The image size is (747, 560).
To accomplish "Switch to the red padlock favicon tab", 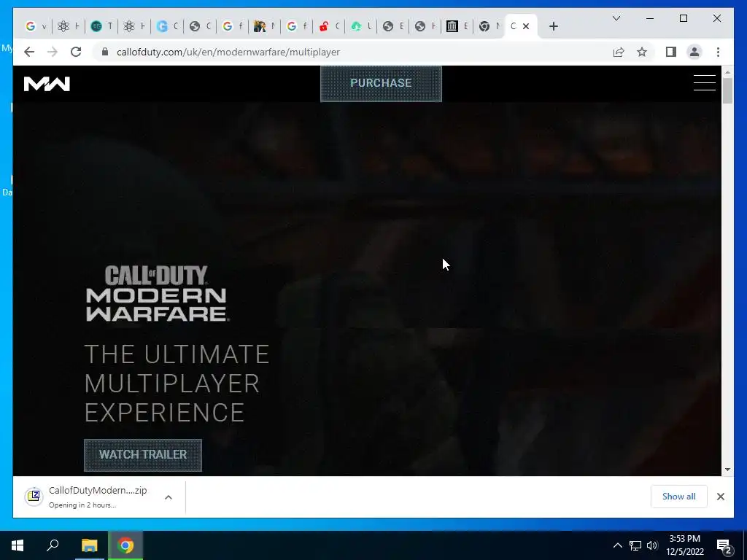I will [x=329, y=26].
